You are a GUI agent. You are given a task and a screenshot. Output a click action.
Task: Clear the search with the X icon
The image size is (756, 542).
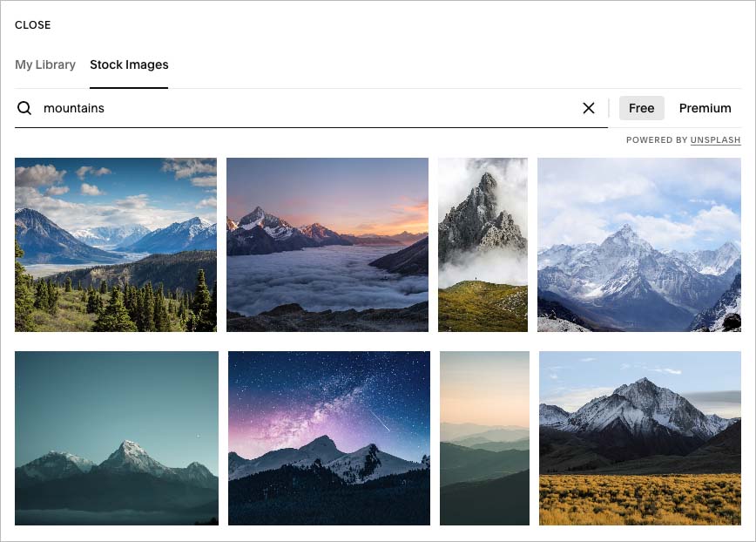point(588,108)
